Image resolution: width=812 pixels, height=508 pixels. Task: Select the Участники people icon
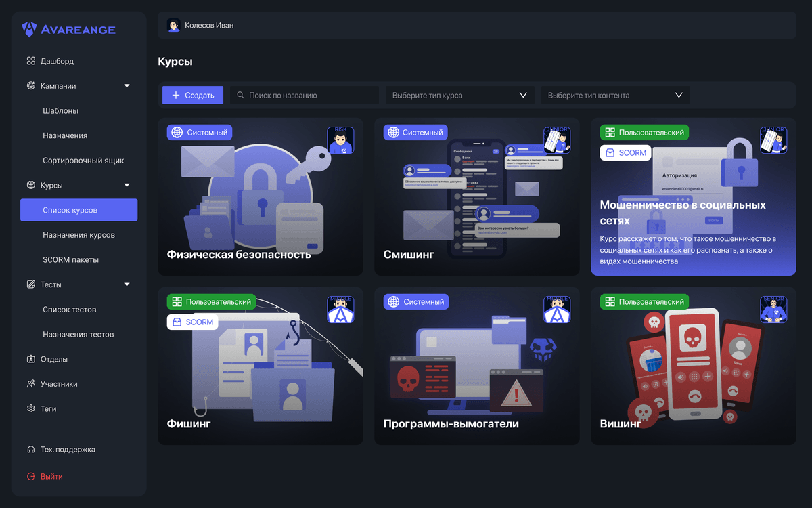pos(30,383)
